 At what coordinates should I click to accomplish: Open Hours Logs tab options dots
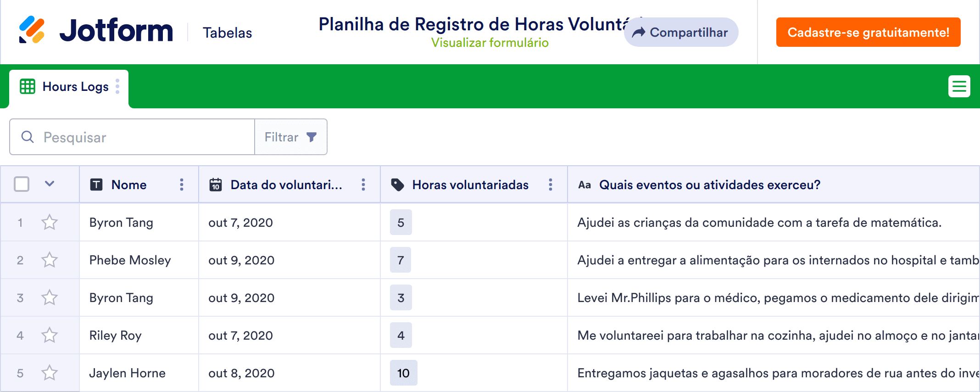tap(118, 86)
